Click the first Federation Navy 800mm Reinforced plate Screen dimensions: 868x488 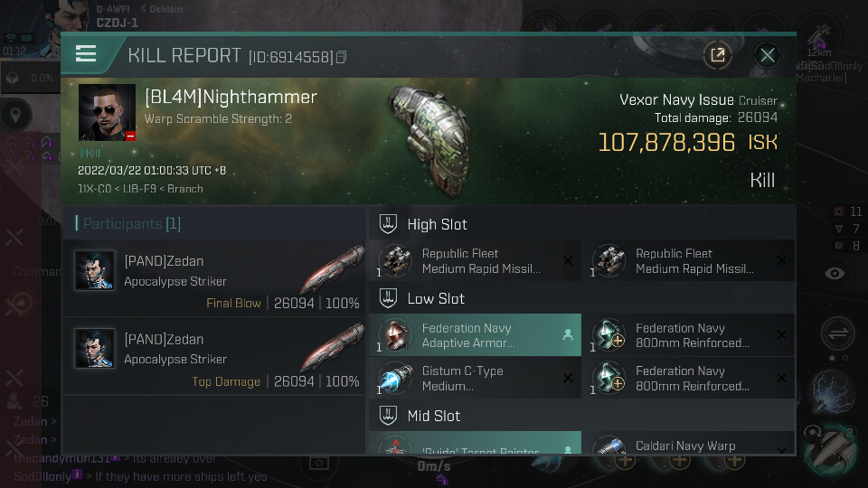[x=691, y=335]
